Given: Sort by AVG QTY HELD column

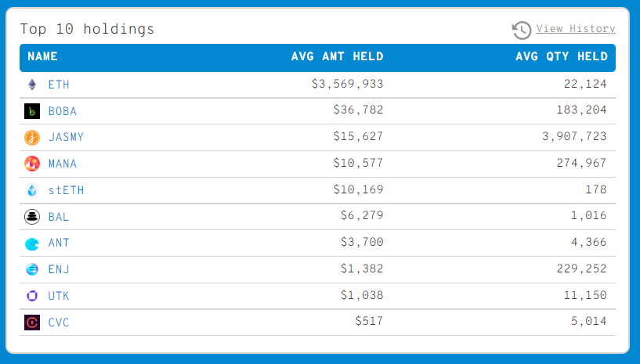Looking at the screenshot, I should [x=561, y=56].
